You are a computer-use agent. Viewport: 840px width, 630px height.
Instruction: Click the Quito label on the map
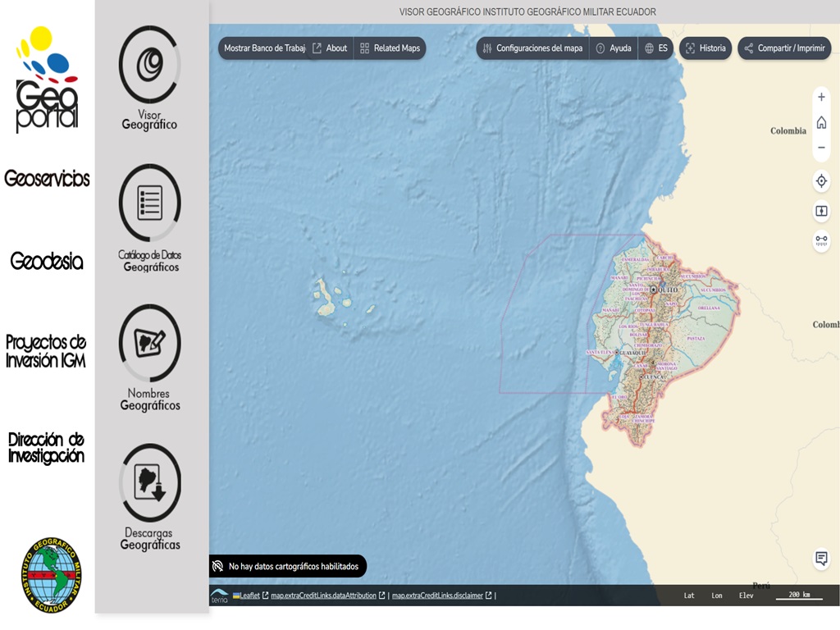coord(666,290)
